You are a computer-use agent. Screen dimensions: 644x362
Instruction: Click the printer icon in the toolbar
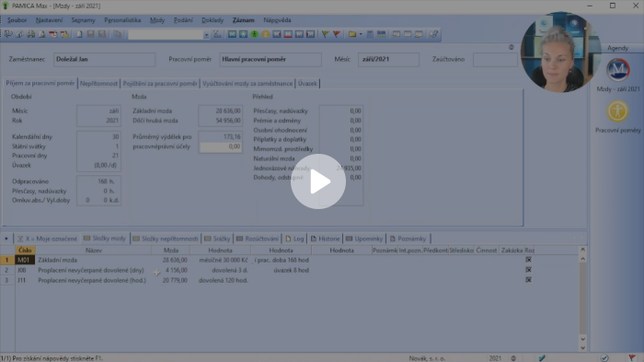[x=30, y=34]
